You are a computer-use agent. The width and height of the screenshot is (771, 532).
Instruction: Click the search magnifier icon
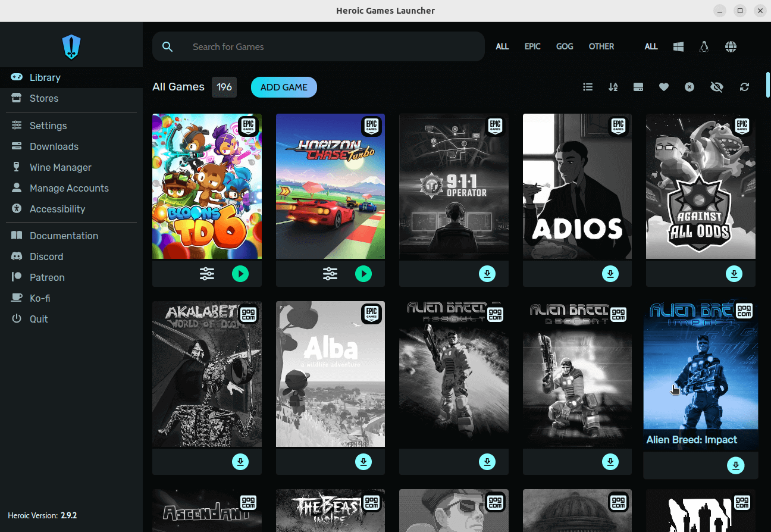click(x=168, y=46)
